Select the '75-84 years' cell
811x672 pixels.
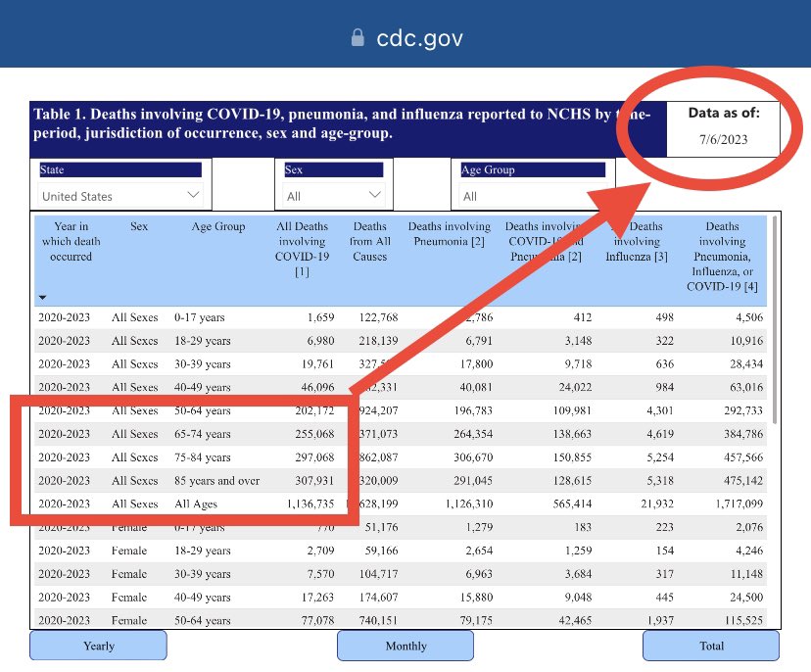click(202, 457)
